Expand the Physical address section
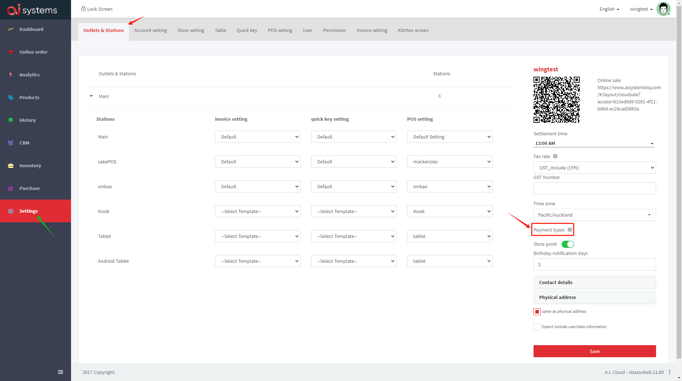 pos(595,297)
